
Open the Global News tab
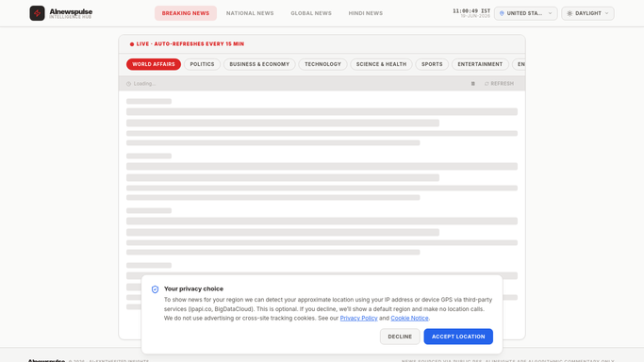311,13
